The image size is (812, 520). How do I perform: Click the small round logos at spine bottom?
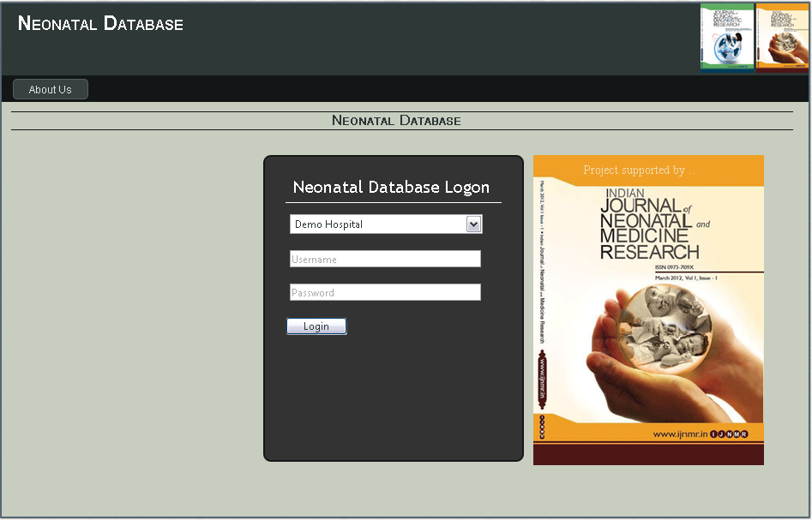(x=543, y=423)
